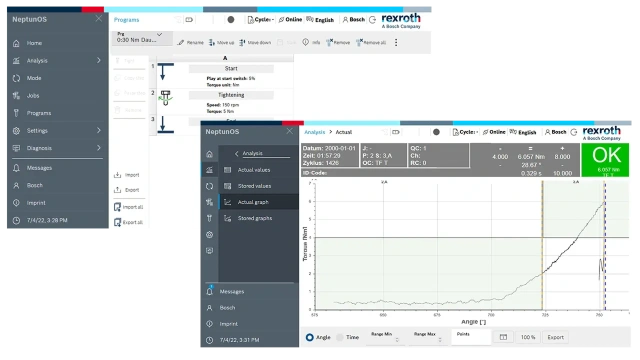Viewport: 640px width, 360px height.
Task: Select the Start step in the program
Action: 231,69
